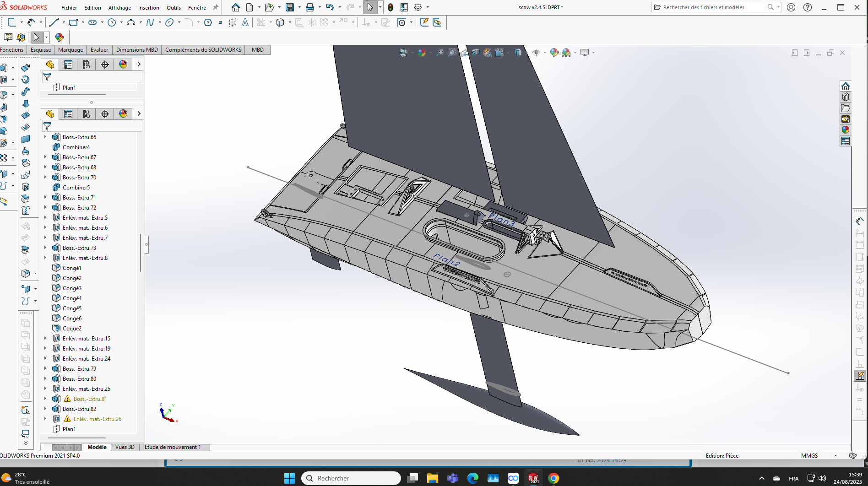Open the Edition menu
868x486 pixels.
coord(93,8)
